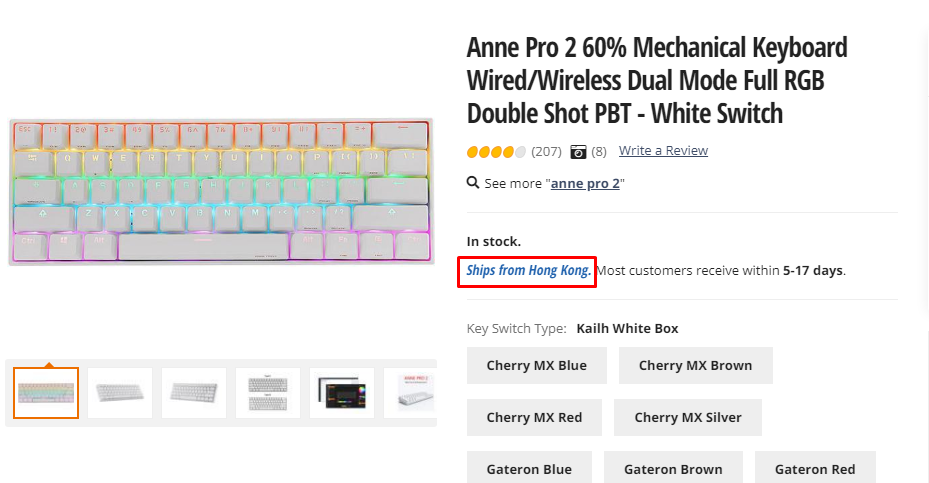
Task: Select the first RGB-lit keyboard thumbnail
Action: pyautogui.click(x=46, y=393)
